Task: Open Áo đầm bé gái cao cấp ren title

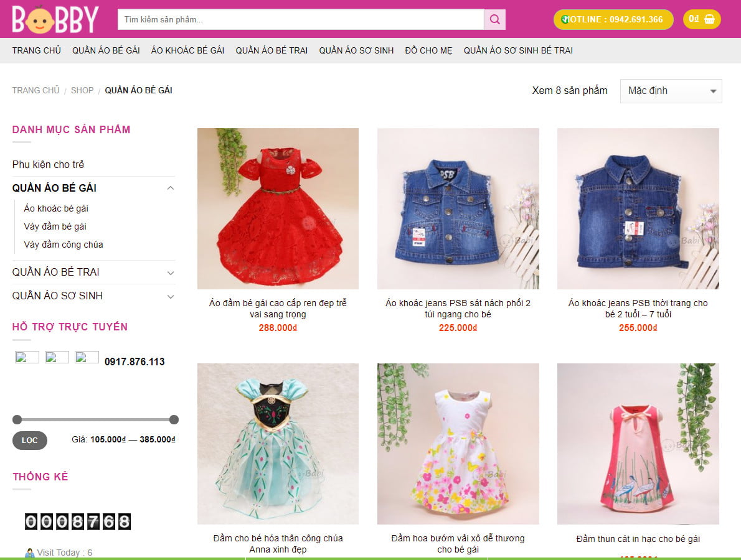Action: click(278, 309)
